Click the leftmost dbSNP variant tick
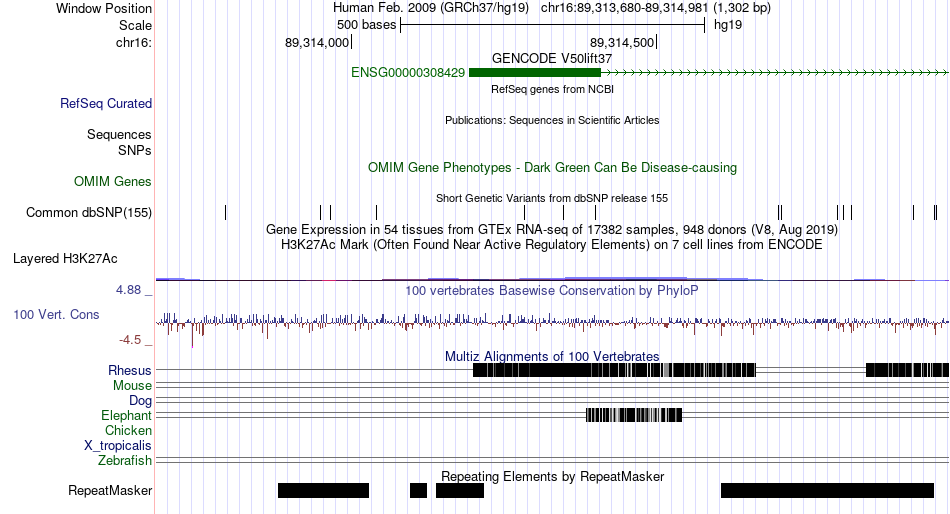This screenshot has height=514, width=950. 225,212
